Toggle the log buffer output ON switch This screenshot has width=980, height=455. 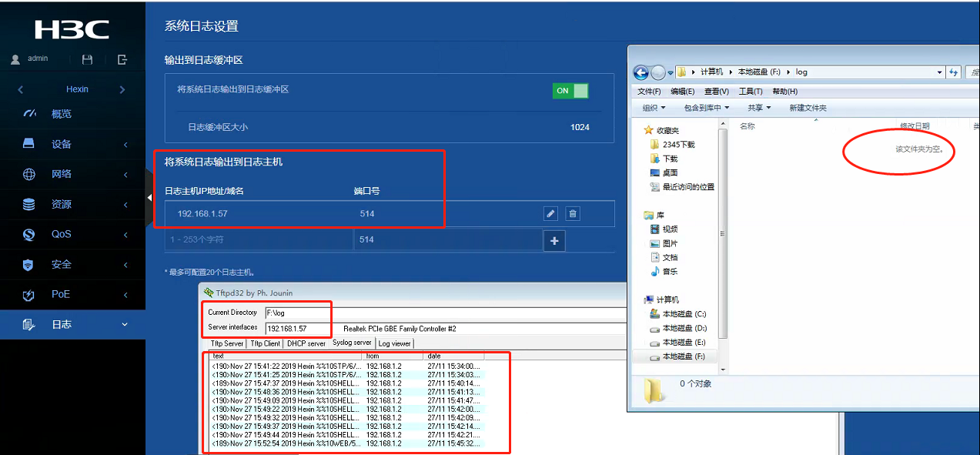(570, 91)
